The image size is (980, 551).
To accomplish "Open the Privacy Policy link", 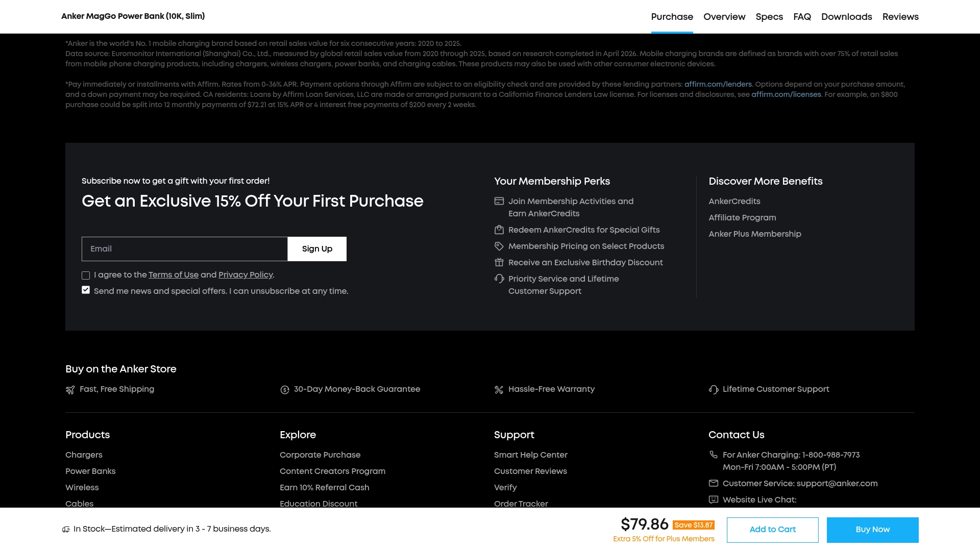I will point(246,275).
